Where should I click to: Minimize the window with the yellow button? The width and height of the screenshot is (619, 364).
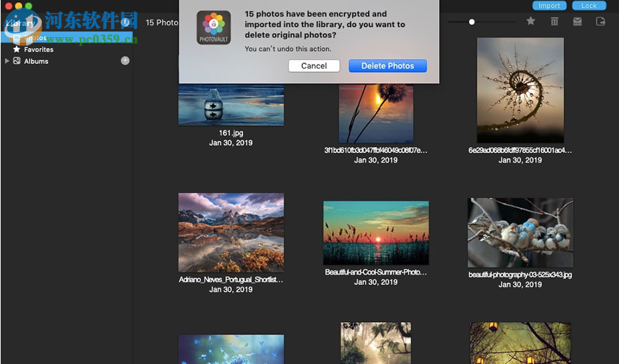(19, 5)
